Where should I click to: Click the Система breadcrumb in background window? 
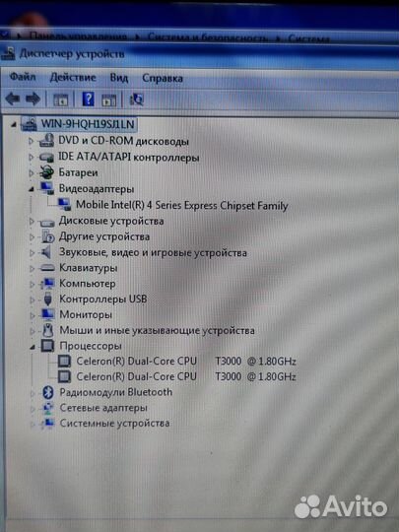tap(308, 38)
